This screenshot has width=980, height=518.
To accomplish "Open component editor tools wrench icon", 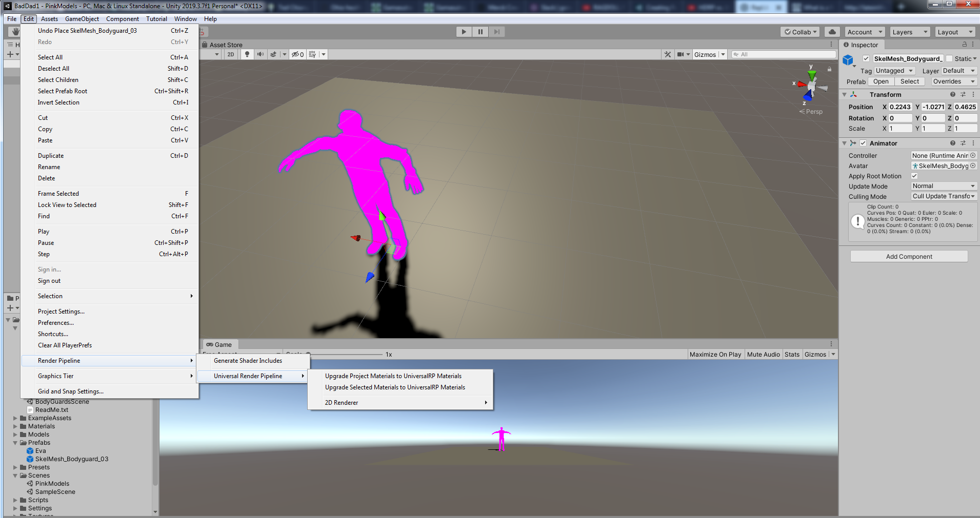I will (667, 54).
